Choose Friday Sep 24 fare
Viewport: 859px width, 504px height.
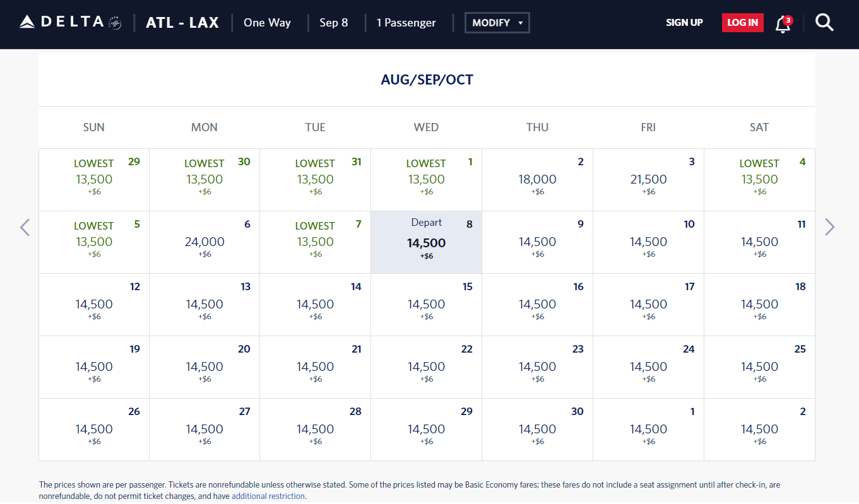pyautogui.click(x=649, y=367)
